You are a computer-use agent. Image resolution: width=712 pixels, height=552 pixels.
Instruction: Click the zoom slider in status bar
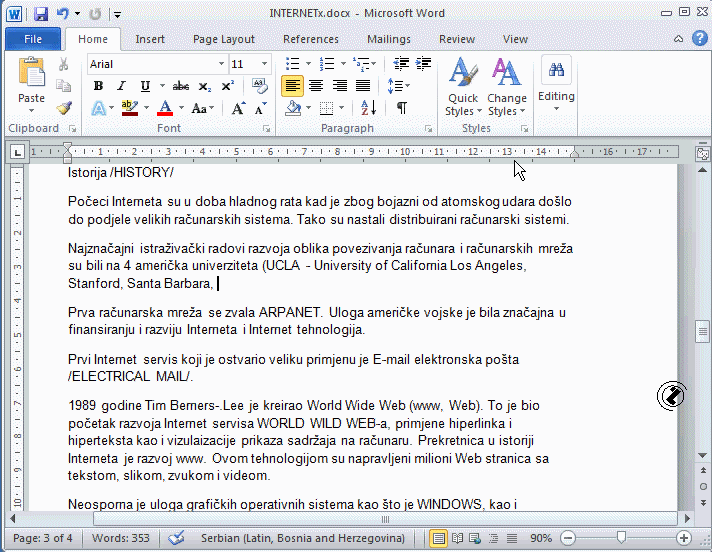[622, 538]
